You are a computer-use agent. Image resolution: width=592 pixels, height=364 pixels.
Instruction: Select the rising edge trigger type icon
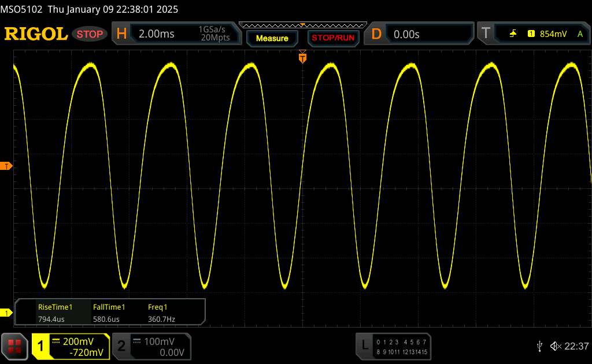512,34
